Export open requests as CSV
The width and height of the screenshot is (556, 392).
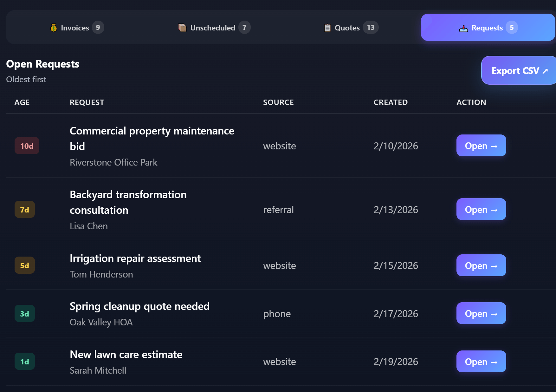519,70
